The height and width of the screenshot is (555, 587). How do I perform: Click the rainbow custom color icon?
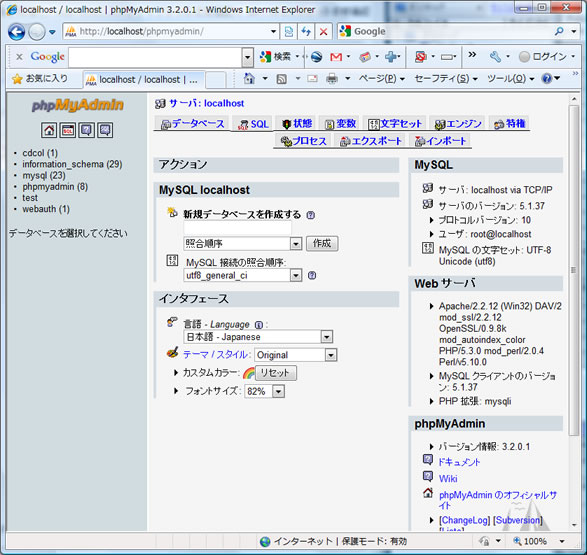(249, 373)
